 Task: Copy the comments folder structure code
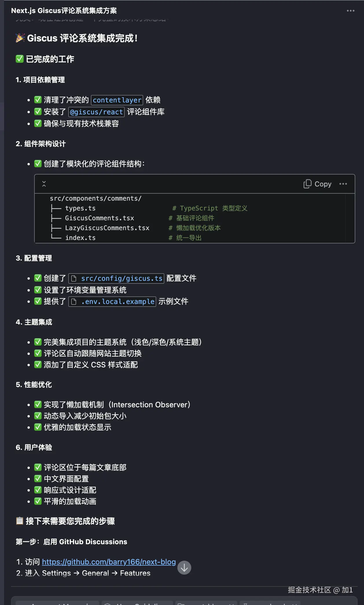pyautogui.click(x=317, y=184)
